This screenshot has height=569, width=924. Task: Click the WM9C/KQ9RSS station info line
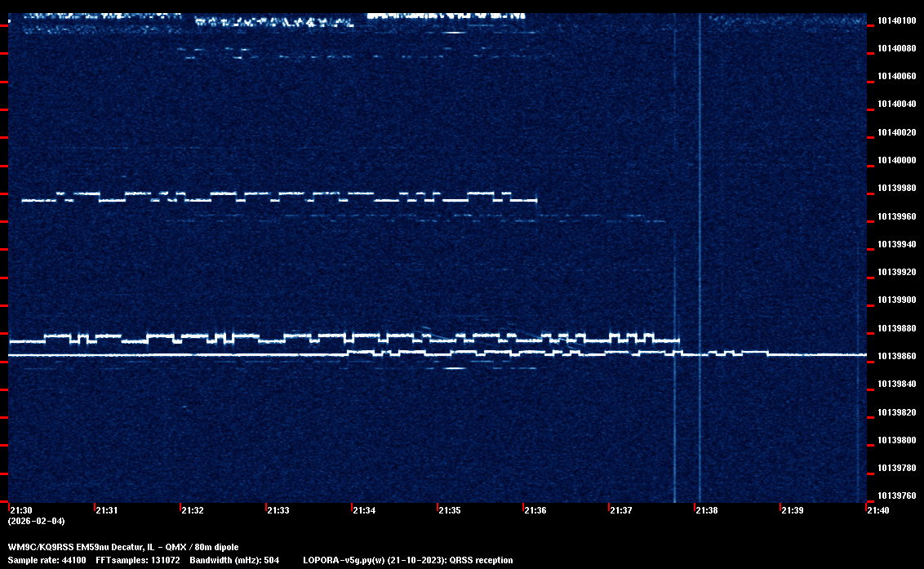click(x=123, y=547)
